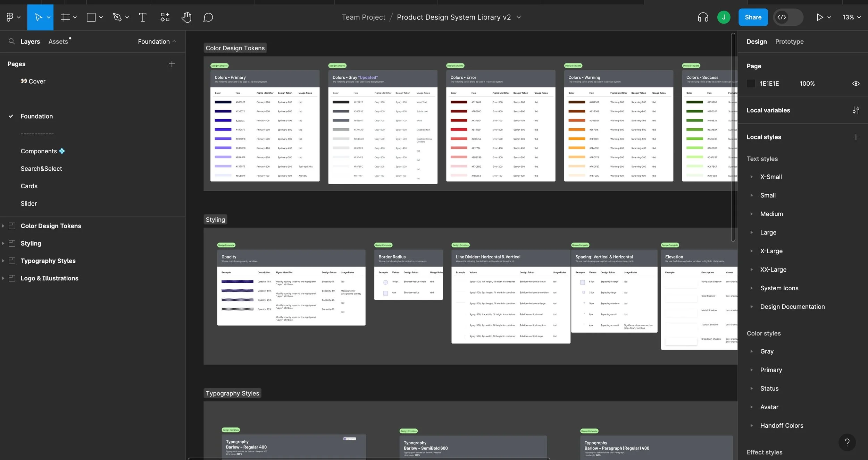Open the Components page

pyautogui.click(x=39, y=151)
